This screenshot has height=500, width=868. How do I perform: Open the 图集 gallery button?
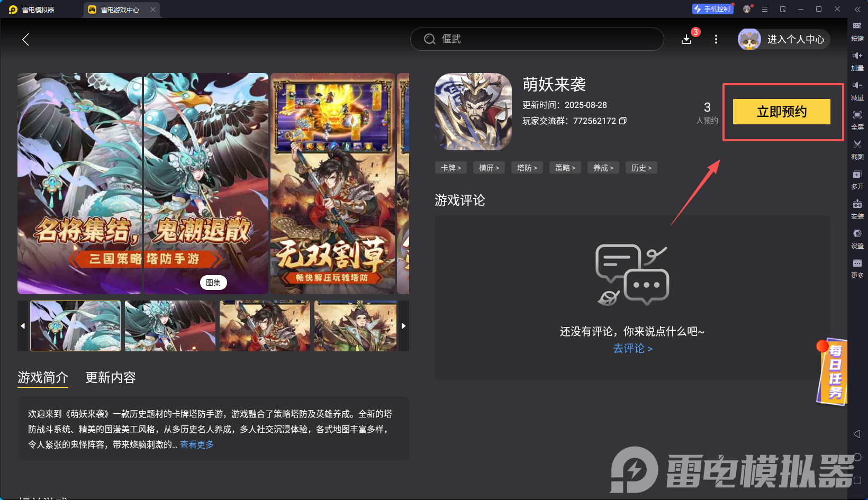[x=213, y=283]
